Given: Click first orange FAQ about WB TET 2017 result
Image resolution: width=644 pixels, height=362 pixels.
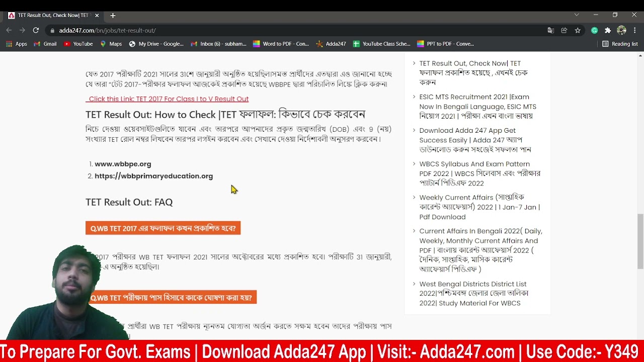Looking at the screenshot, I should (x=163, y=228).
